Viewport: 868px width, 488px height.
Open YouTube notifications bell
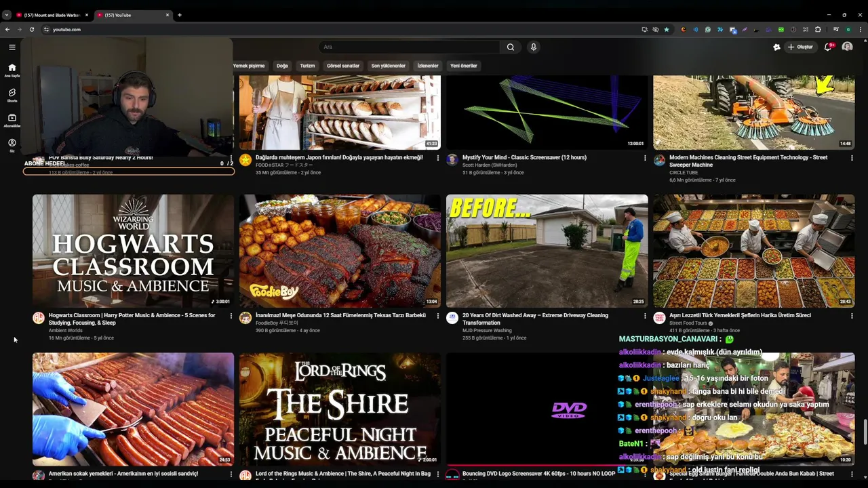pyautogui.click(x=828, y=47)
